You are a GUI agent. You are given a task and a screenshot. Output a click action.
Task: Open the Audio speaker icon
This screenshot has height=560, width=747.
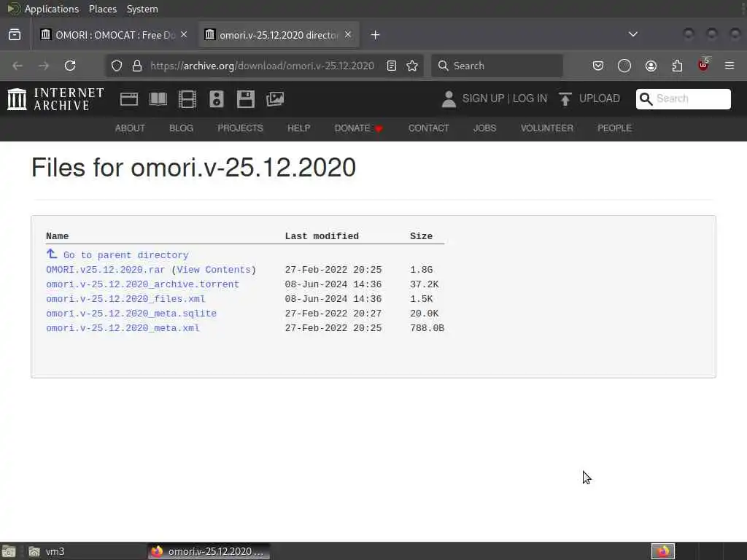click(216, 99)
